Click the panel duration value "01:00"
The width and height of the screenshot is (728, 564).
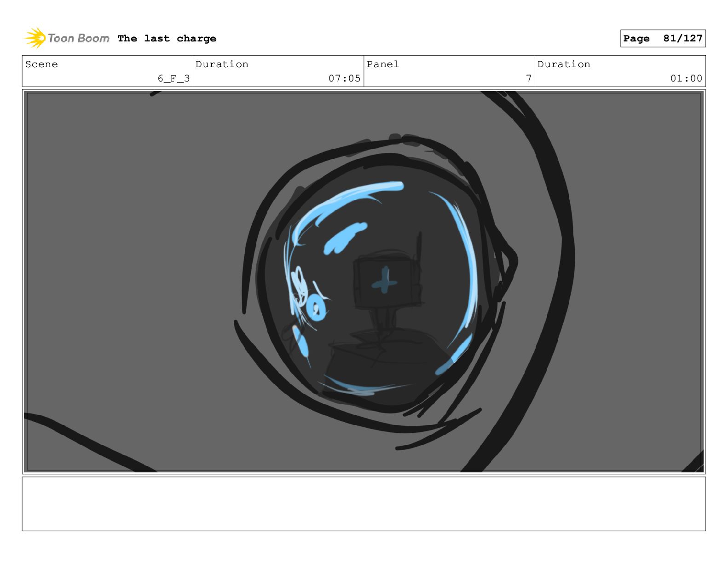pos(686,78)
